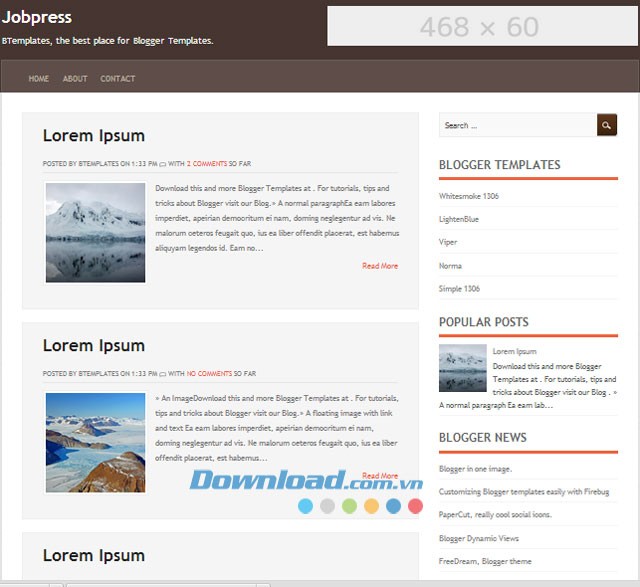Open the Contact menu link

[x=117, y=79]
